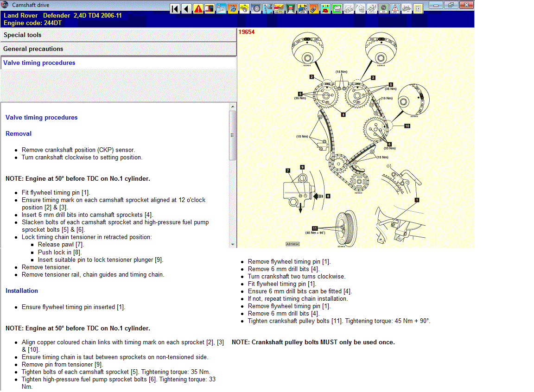The height and width of the screenshot is (392, 534).
Task: Click the text panel scrollbar thumb
Action: [233, 135]
